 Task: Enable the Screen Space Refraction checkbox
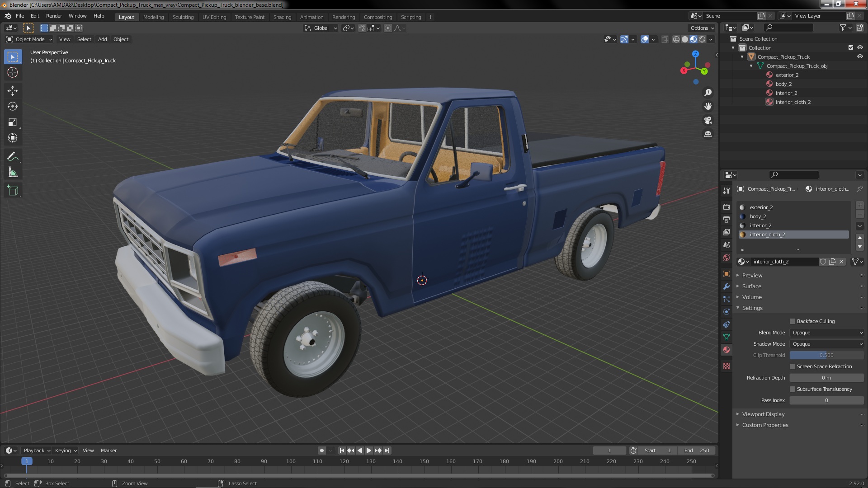793,366
